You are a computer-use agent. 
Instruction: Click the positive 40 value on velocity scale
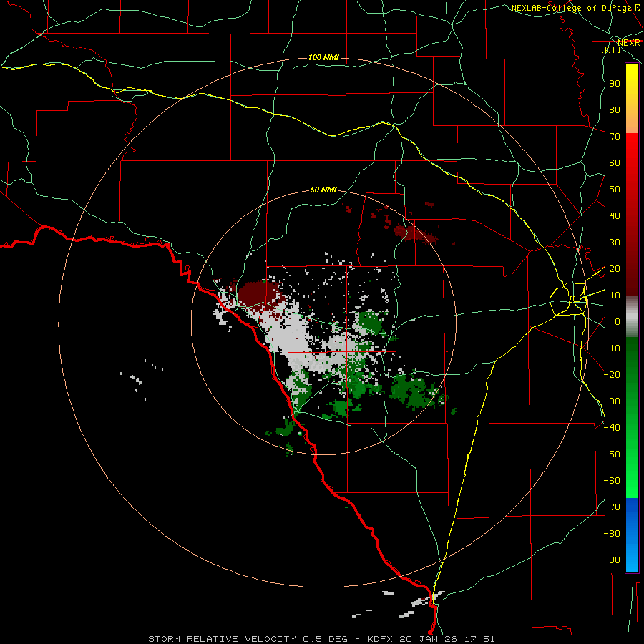point(615,215)
